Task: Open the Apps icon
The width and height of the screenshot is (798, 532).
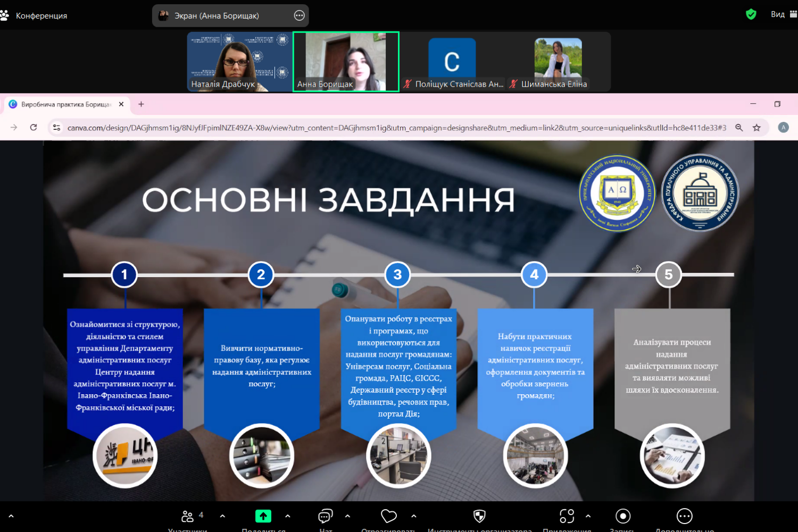Action: [567, 516]
